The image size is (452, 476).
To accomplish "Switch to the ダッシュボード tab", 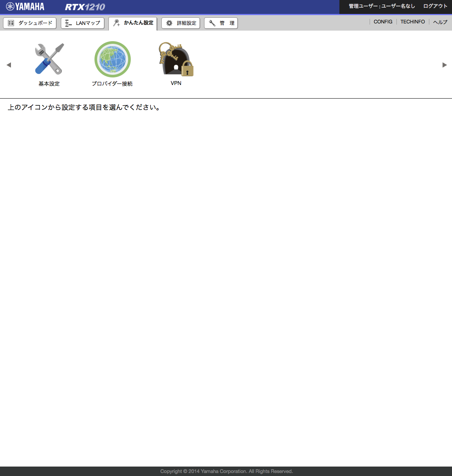I will [x=30, y=23].
